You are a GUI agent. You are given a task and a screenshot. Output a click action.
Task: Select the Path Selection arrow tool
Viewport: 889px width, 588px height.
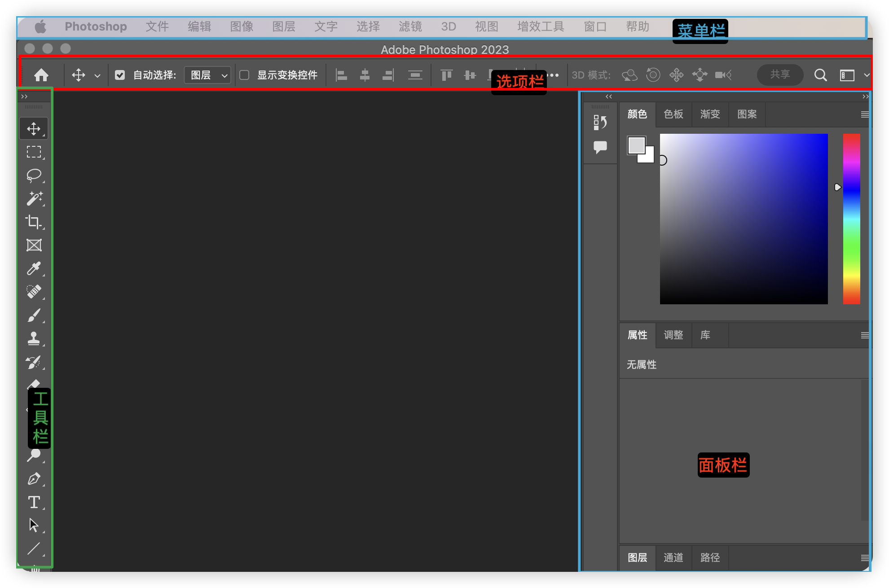34,525
